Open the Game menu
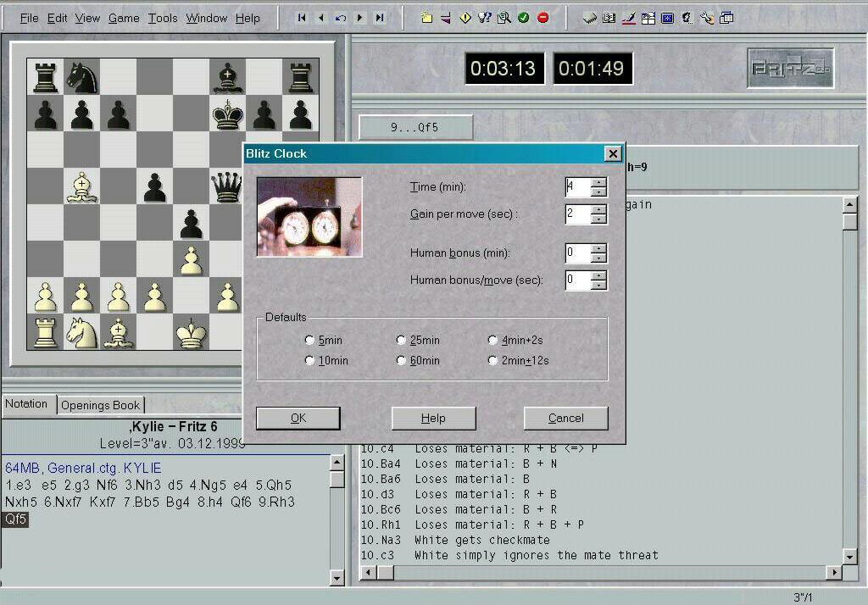The image size is (868, 605). coord(124,18)
